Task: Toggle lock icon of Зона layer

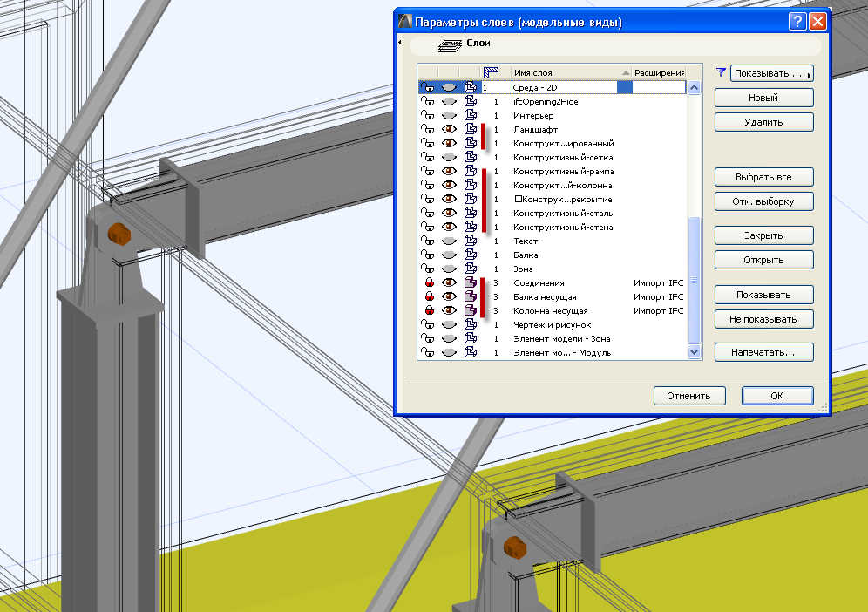Action: [427, 269]
